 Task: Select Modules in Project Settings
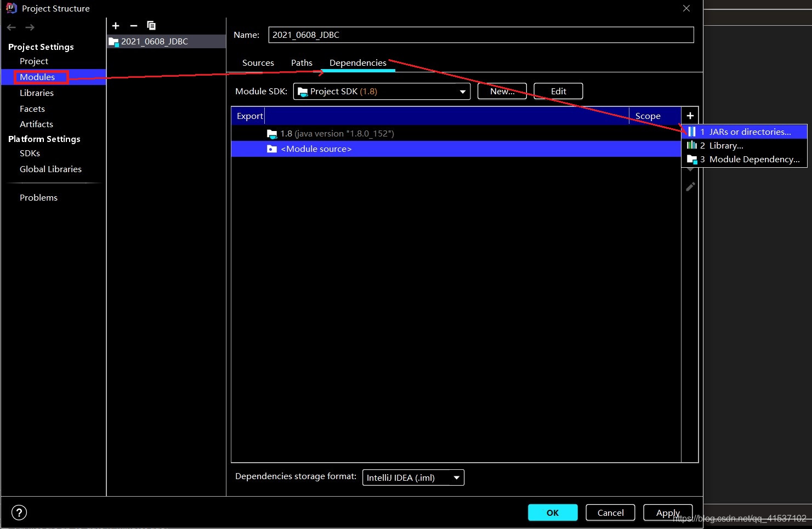[x=37, y=77]
